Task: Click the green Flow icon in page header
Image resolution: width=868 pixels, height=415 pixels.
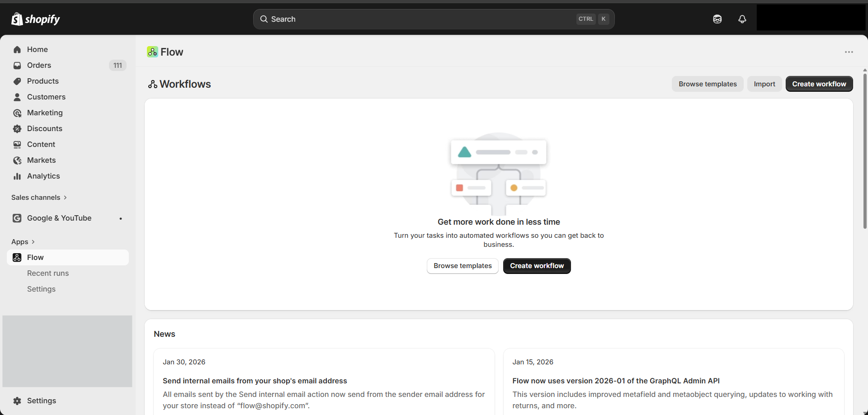Action: [152, 52]
